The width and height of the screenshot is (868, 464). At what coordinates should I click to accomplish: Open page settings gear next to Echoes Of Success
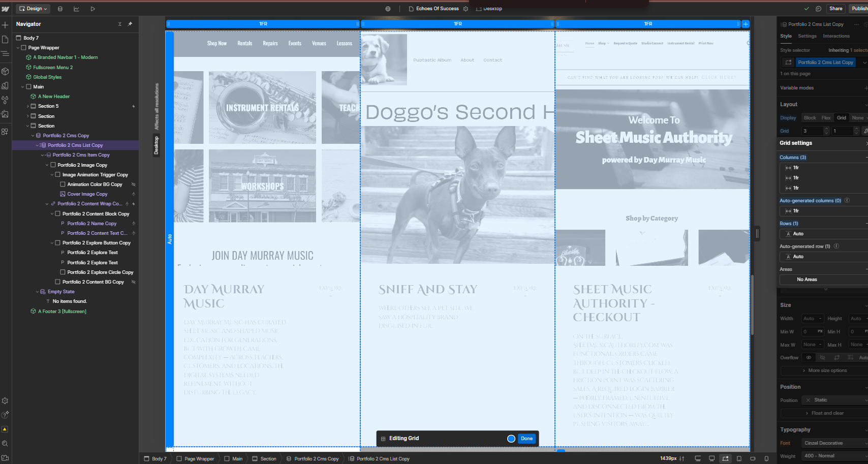(x=466, y=9)
